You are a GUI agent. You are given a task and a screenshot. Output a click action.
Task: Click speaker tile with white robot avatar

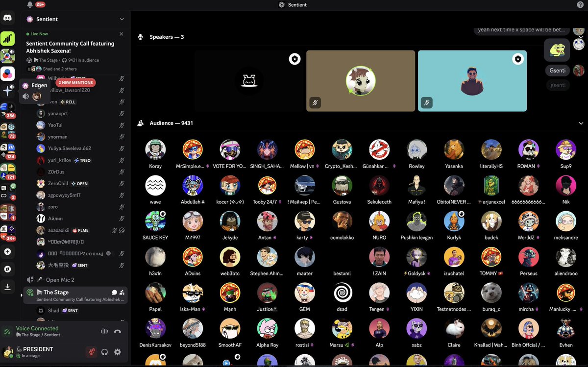[249, 81]
